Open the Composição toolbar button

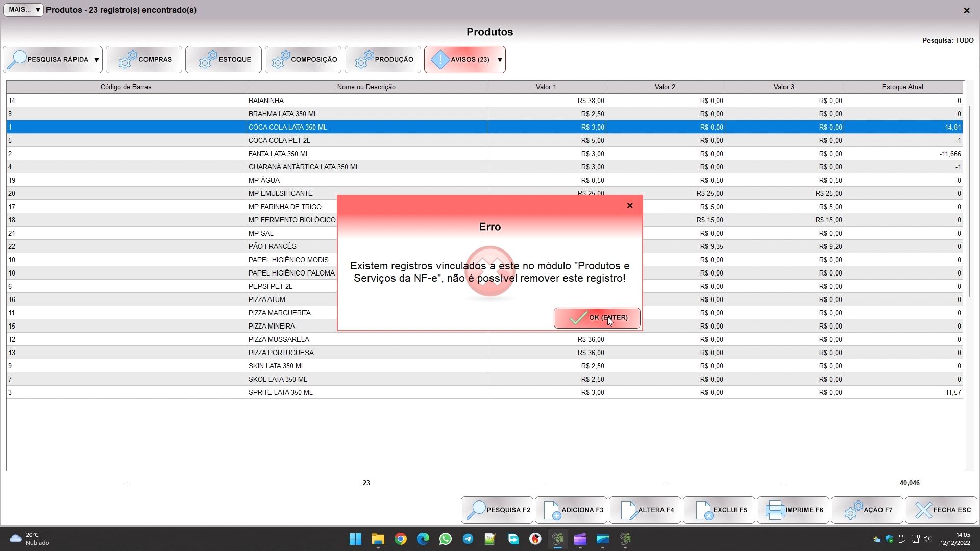click(x=303, y=60)
